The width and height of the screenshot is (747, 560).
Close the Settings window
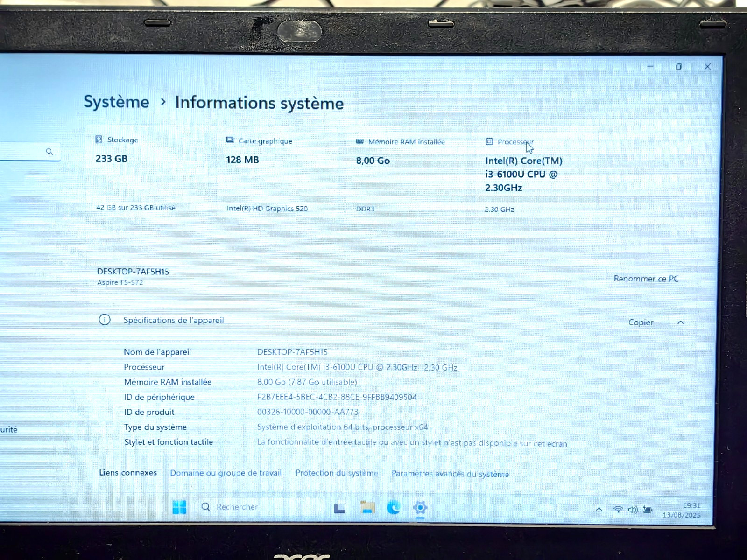click(707, 67)
